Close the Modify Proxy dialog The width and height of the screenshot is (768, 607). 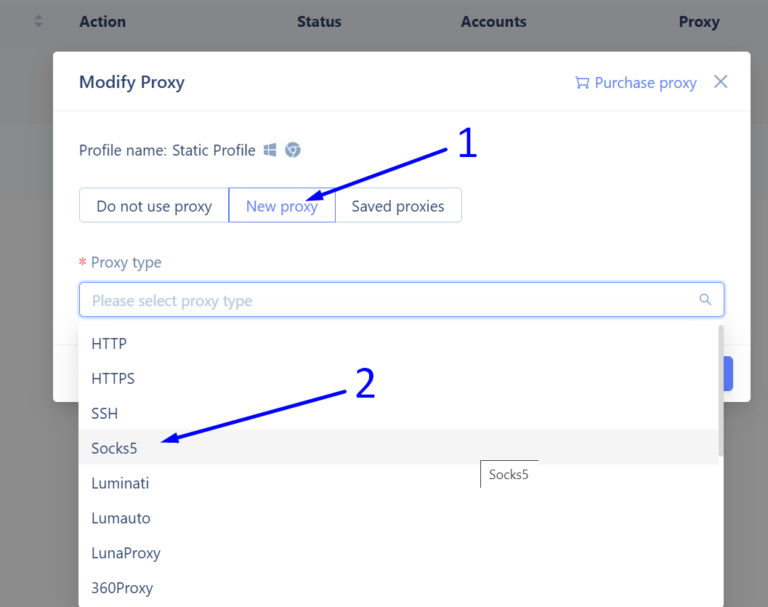[x=720, y=82]
